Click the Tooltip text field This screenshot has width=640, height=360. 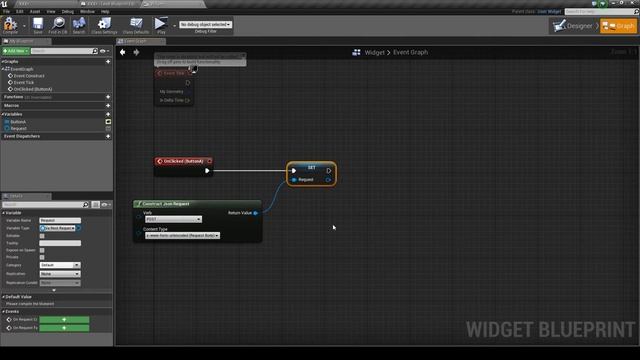click(60, 243)
